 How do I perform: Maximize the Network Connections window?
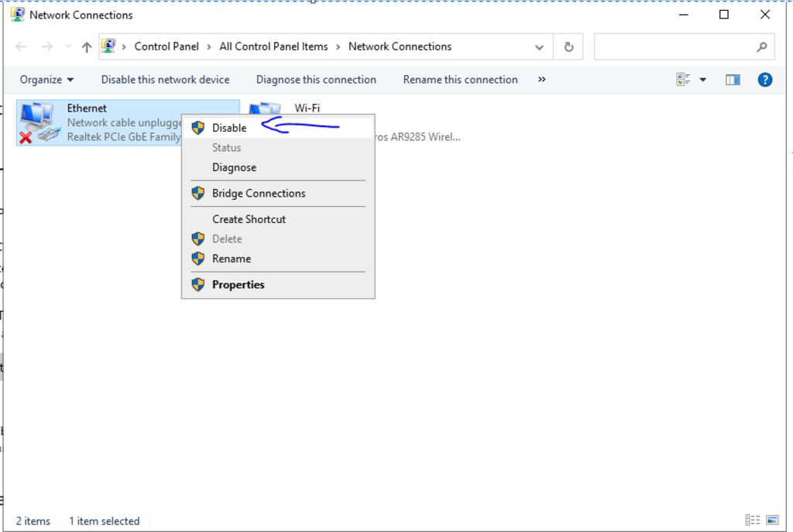pos(724,15)
